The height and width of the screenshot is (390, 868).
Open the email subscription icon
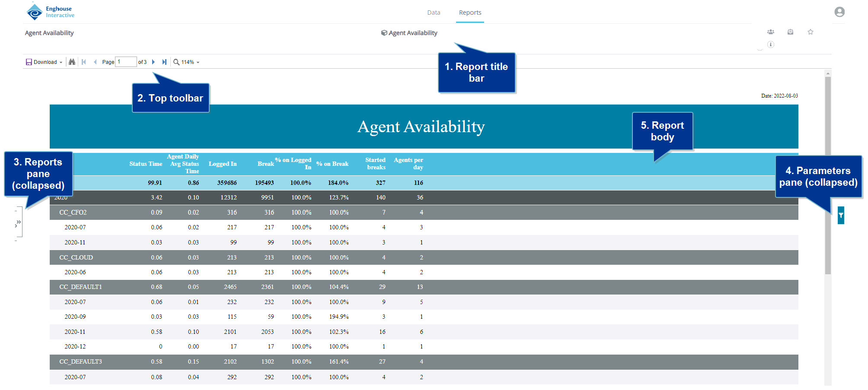click(790, 32)
